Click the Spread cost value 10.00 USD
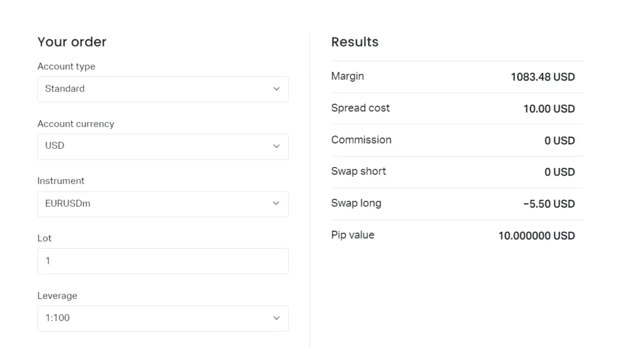Screen dimensions: 620x364 click(550, 108)
